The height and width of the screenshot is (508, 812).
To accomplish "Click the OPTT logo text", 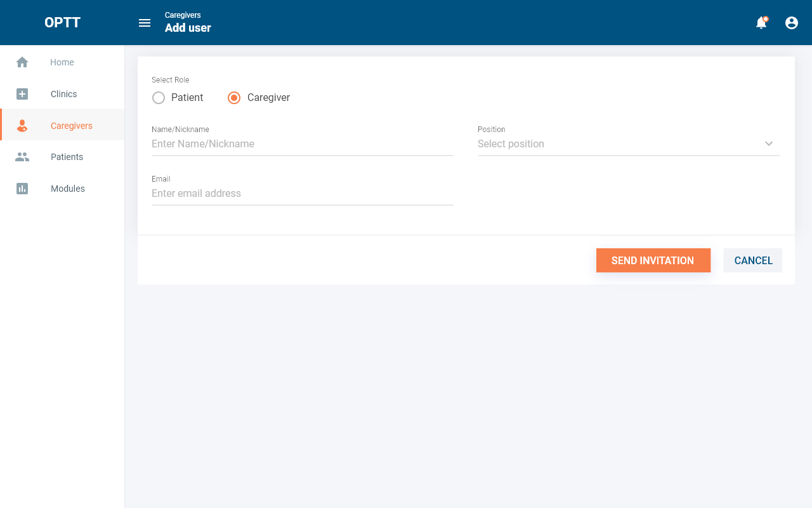I will (62, 23).
